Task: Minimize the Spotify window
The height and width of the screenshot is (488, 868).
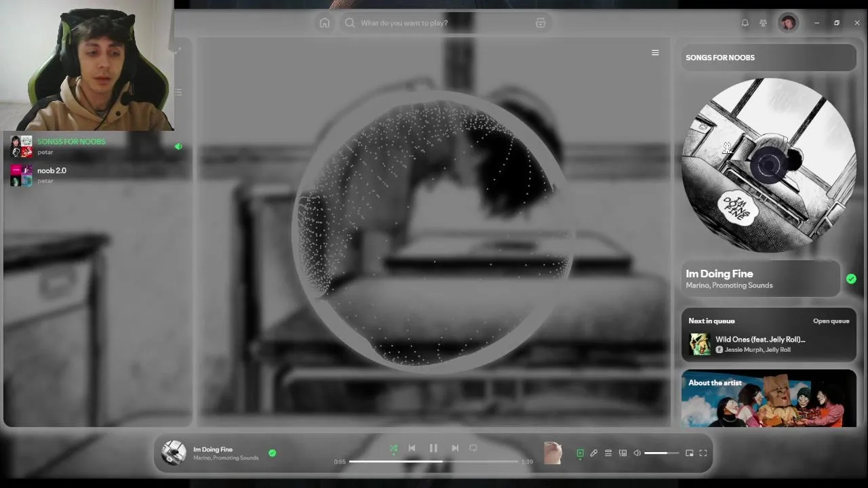Action: coord(816,23)
